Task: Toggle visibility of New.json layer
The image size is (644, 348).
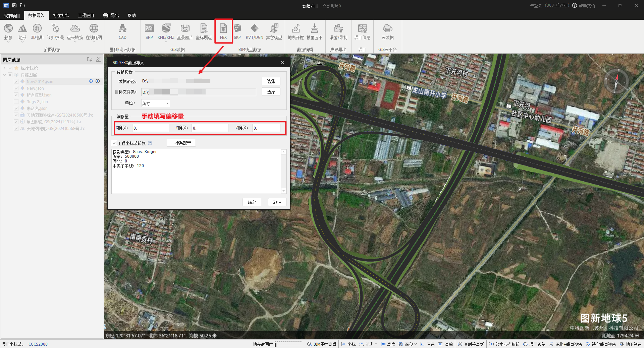Action: (16, 88)
